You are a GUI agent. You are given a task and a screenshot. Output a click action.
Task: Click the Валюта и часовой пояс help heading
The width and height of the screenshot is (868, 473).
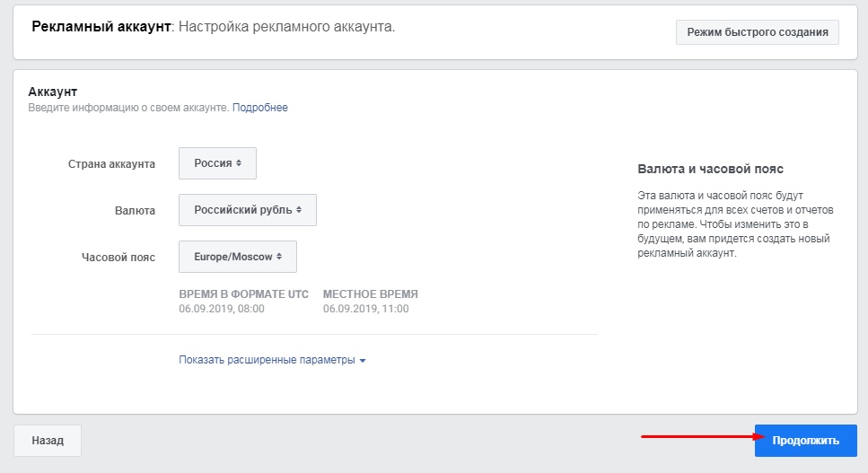[710, 169]
